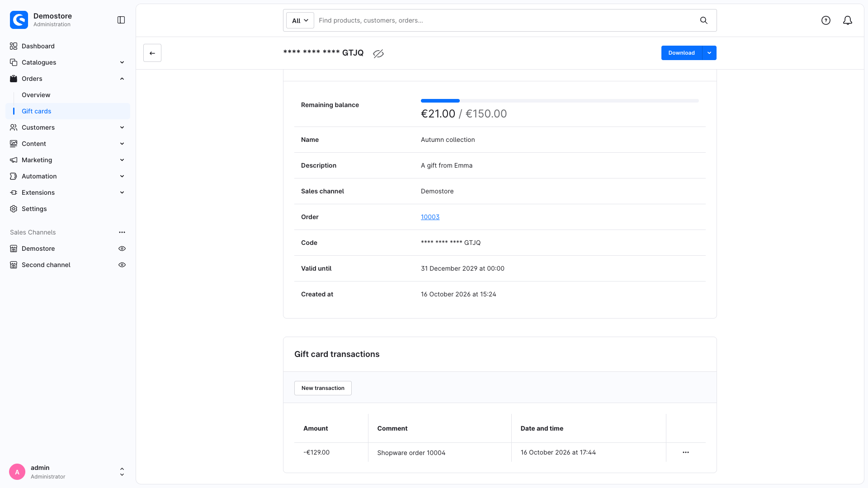
Task: Click the remaining balance progress bar
Action: (560, 101)
